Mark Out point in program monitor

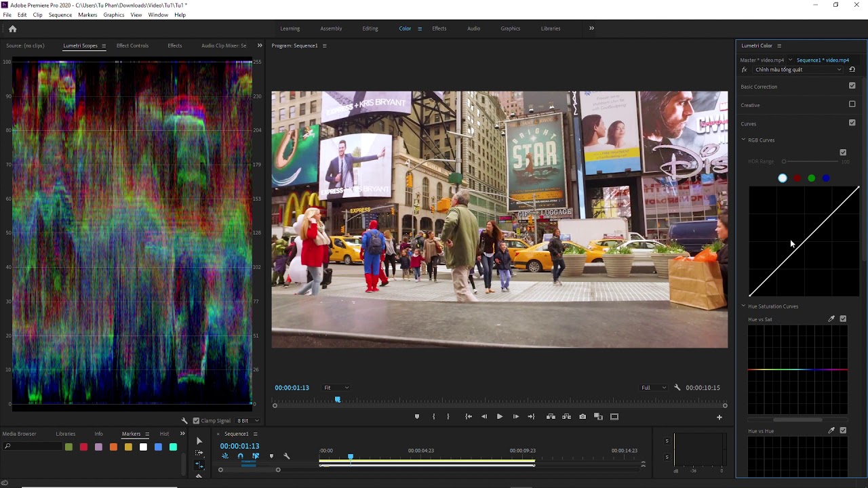pos(448,417)
